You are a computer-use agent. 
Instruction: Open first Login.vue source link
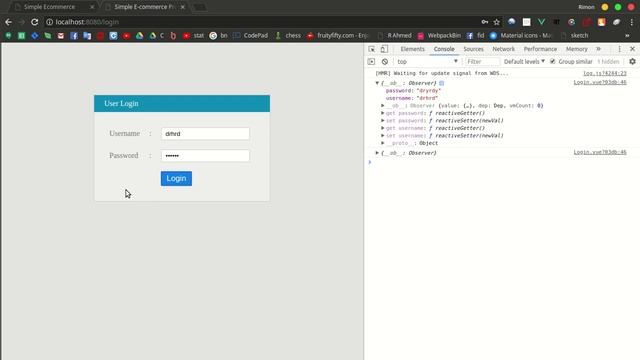[x=600, y=82]
